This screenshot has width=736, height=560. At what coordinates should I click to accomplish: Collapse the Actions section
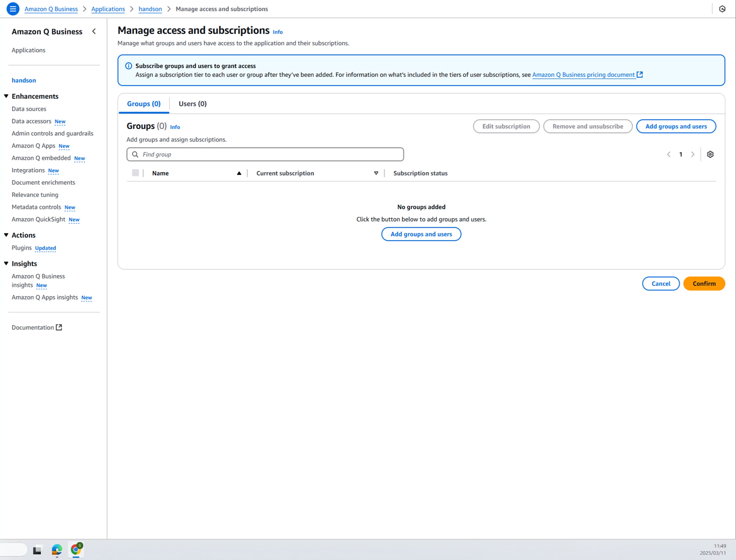pos(6,235)
